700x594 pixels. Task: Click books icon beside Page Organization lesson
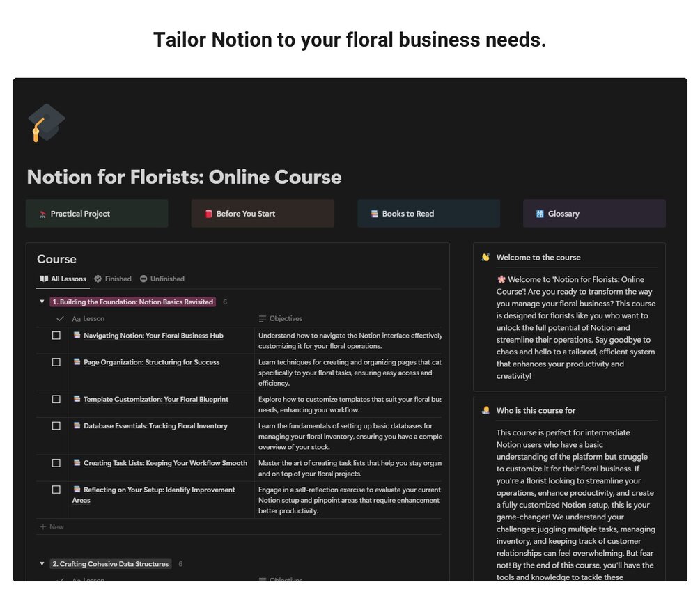pos(77,362)
